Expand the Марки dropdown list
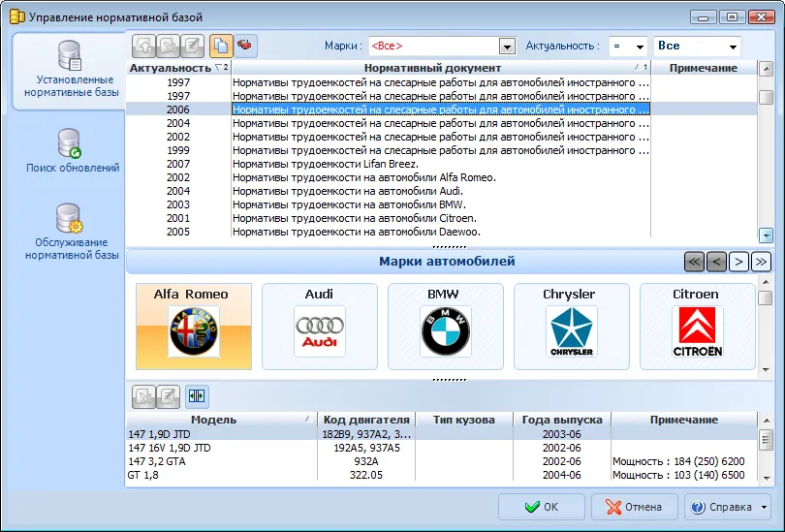 click(x=507, y=47)
